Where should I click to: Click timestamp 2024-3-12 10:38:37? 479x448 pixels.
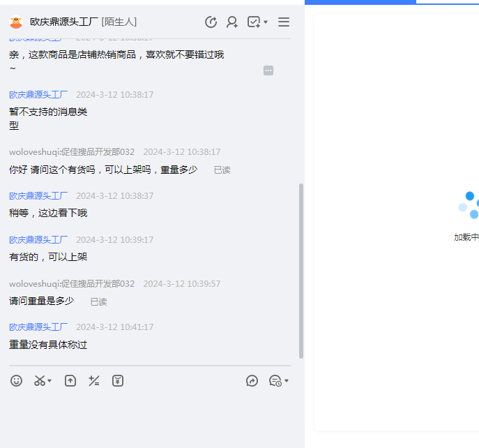coord(115,196)
